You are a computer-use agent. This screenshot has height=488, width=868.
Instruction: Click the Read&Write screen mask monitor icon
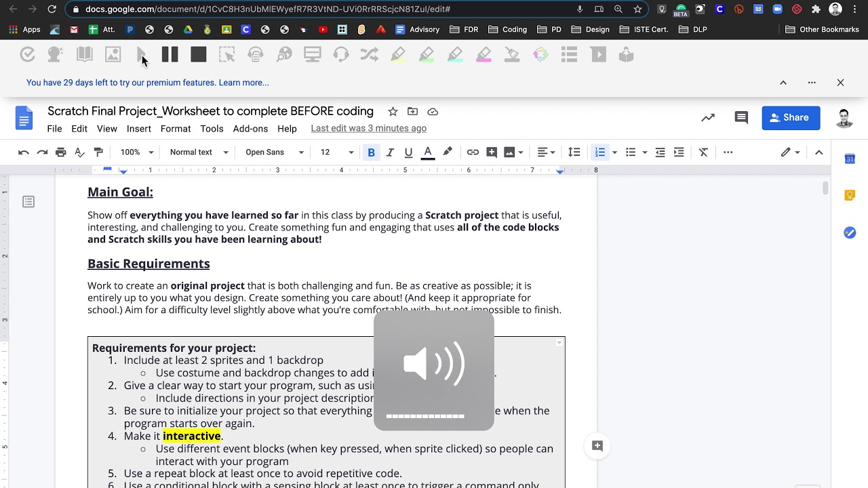pos(313,55)
